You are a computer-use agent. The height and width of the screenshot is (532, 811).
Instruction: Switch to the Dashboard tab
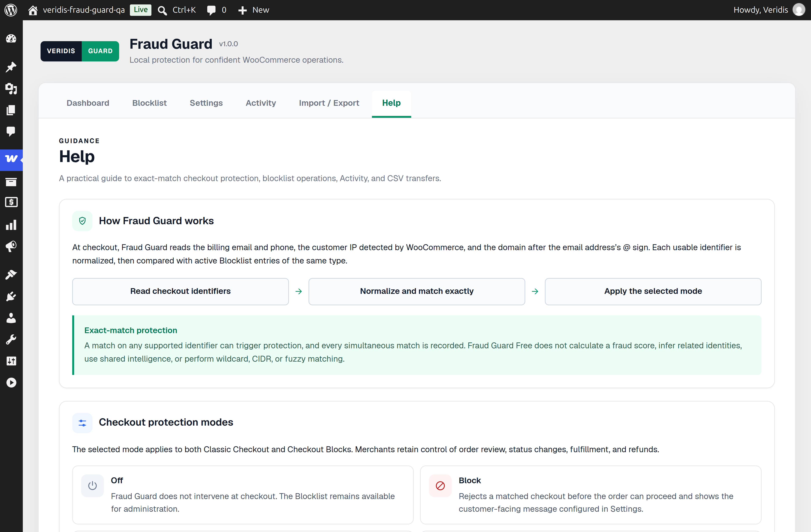click(x=88, y=103)
